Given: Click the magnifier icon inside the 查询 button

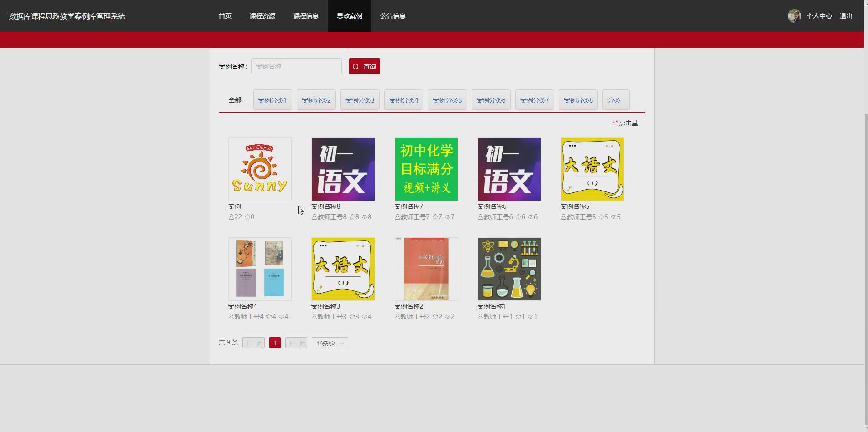Looking at the screenshot, I should point(356,66).
